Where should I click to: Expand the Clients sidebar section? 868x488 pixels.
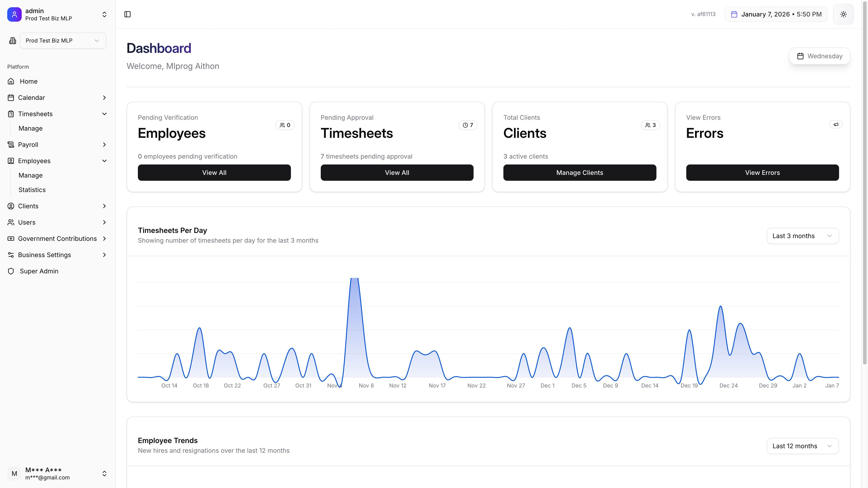pyautogui.click(x=104, y=206)
